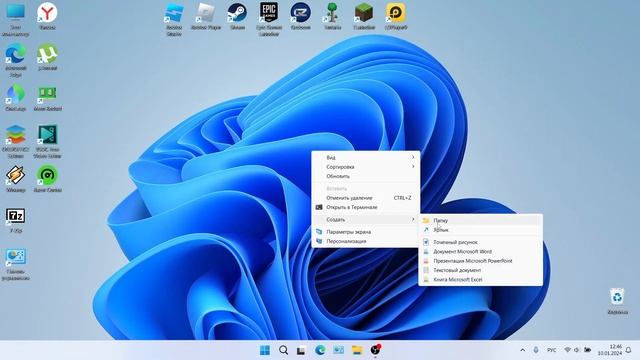Image resolution: width=640 pixels, height=360 pixels.
Task: Show hidden tray icons chevron
Action: tap(522, 350)
